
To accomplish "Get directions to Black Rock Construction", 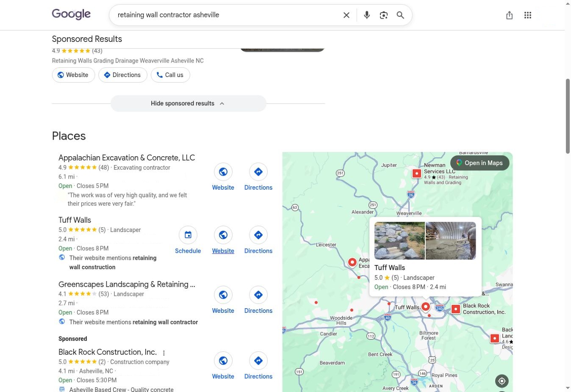I will (258, 361).
